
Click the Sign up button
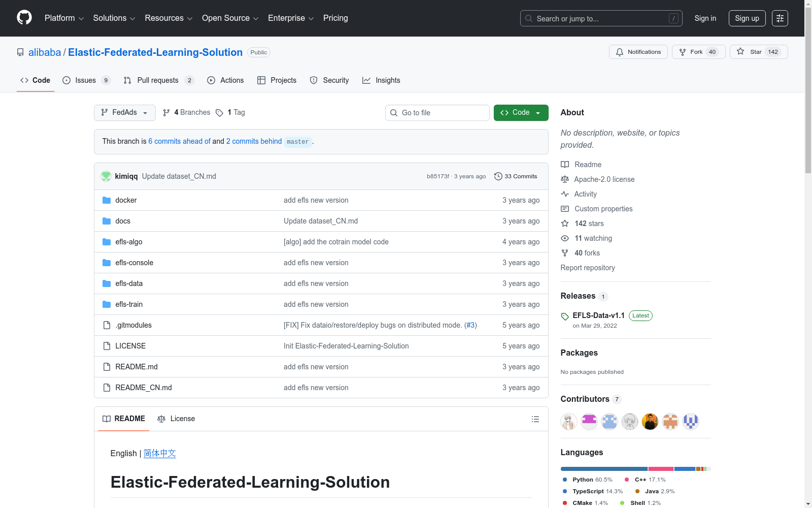click(x=747, y=18)
